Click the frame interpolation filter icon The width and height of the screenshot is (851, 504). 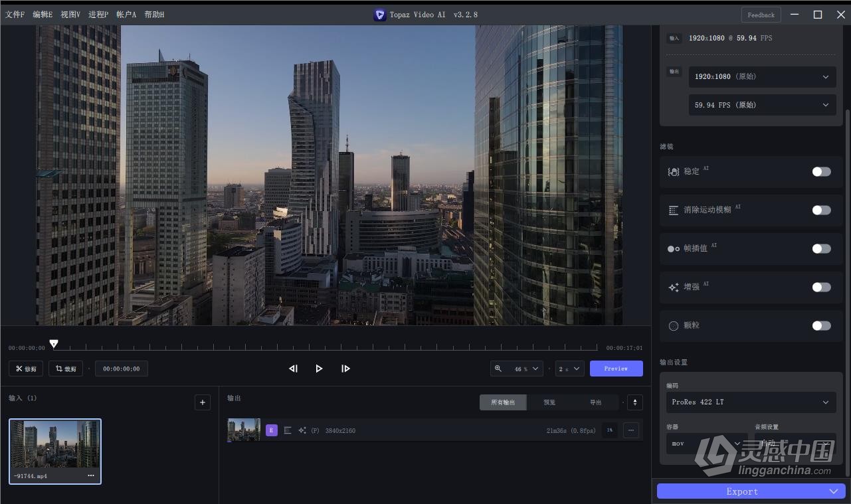coord(673,248)
